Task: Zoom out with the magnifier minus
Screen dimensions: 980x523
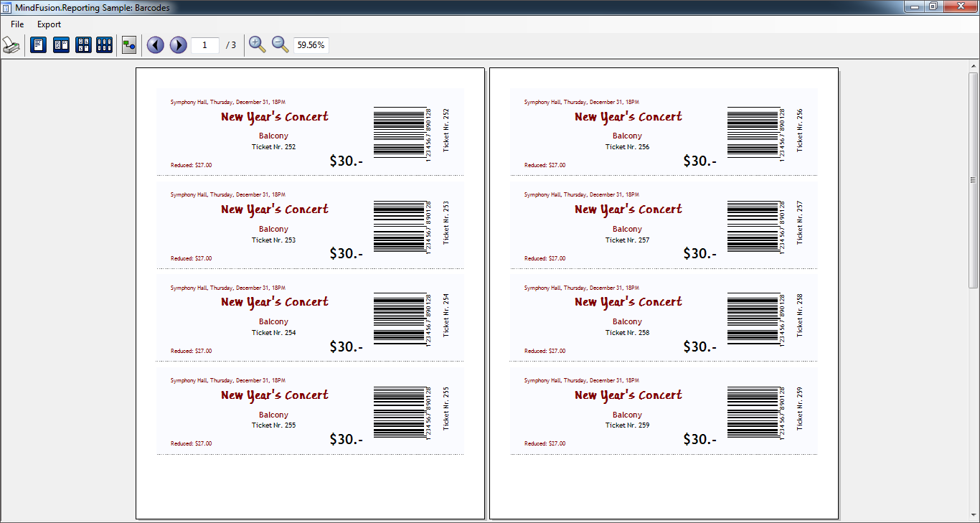Action: click(x=280, y=45)
